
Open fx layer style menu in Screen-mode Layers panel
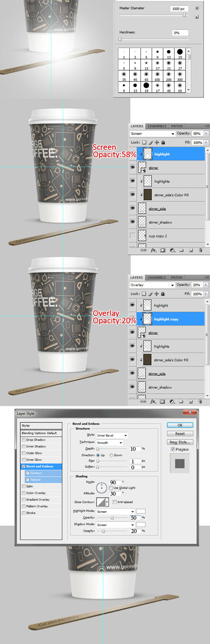point(153,250)
